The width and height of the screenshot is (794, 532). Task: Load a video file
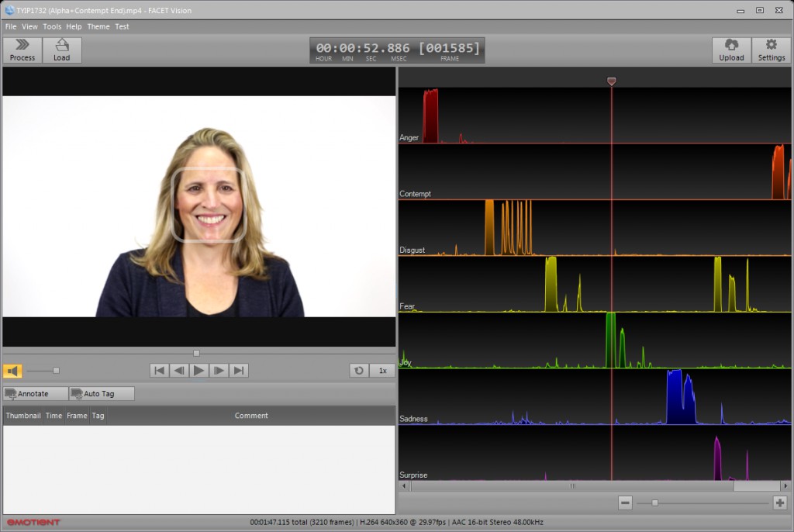point(62,50)
